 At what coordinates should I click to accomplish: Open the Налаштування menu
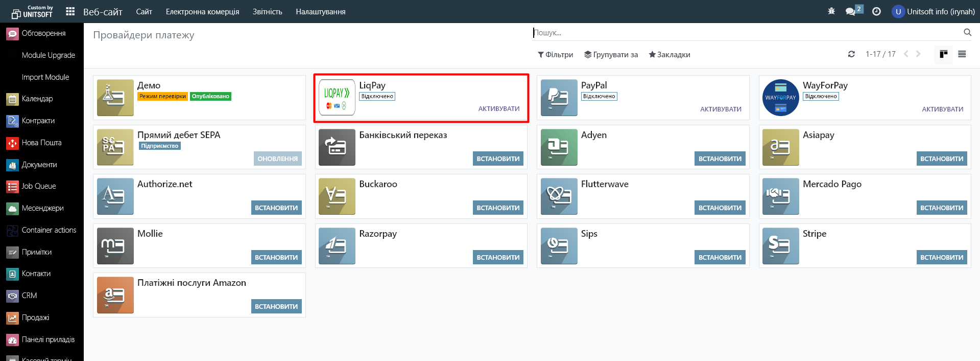pos(320,11)
